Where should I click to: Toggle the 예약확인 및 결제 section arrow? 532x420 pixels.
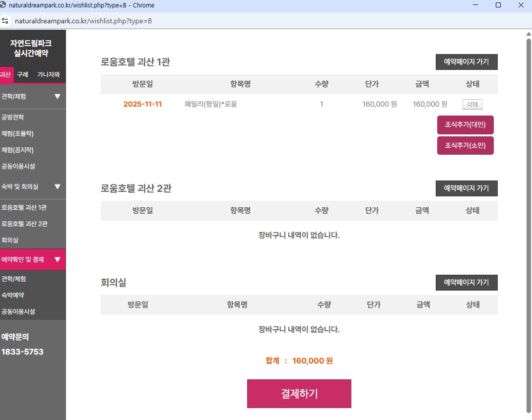(x=58, y=259)
